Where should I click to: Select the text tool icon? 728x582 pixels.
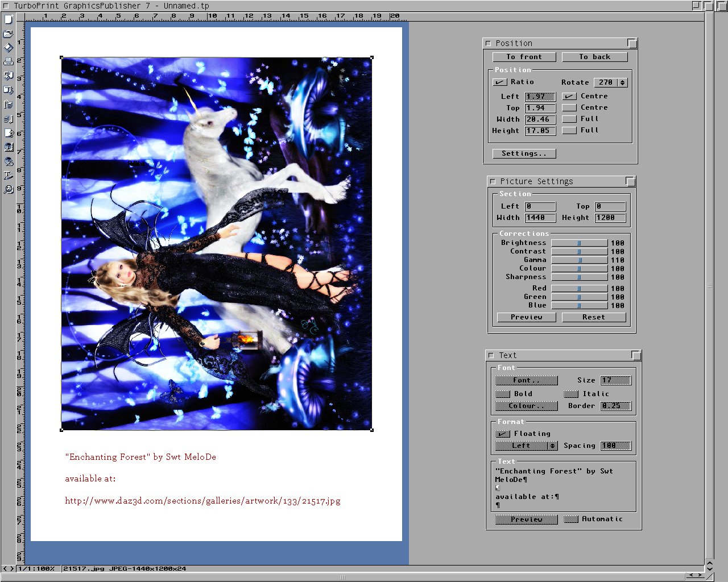coord(9,176)
